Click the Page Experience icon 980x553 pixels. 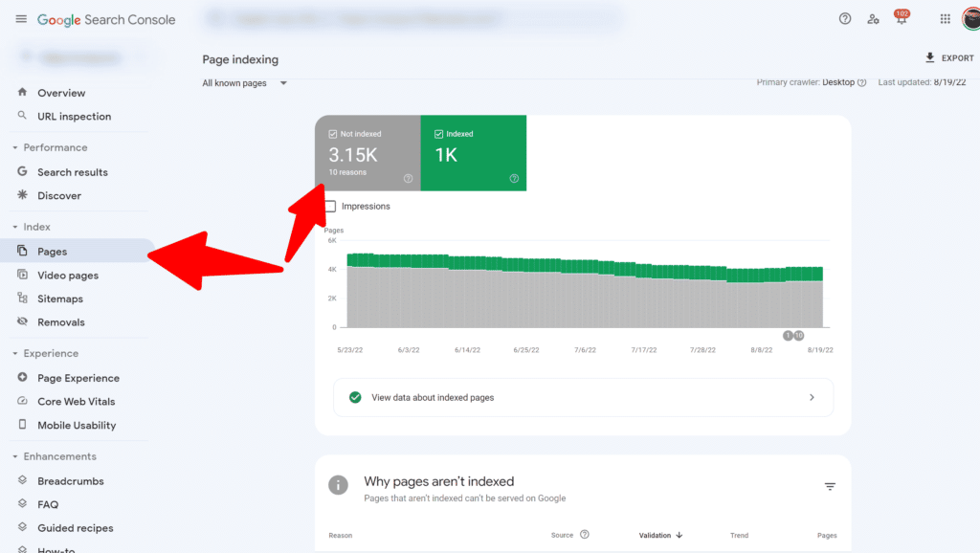pos(23,377)
